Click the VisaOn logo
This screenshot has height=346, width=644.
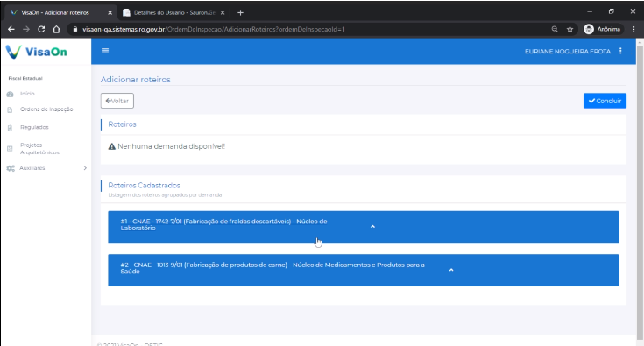pos(36,52)
